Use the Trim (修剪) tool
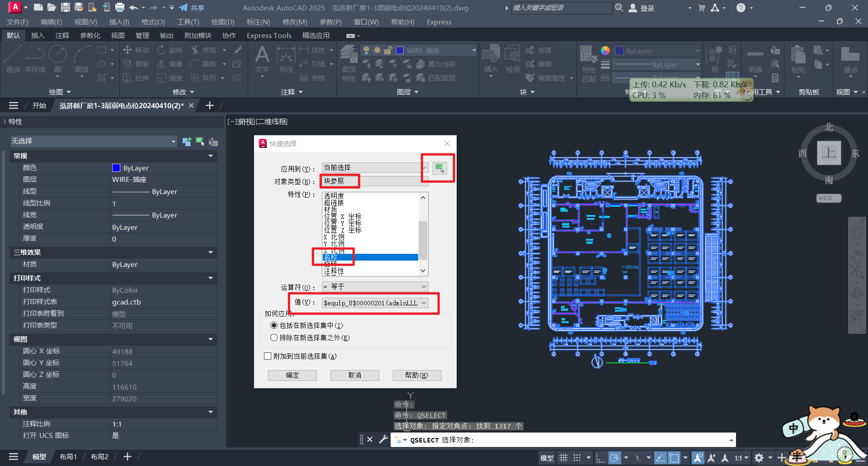 204,50
